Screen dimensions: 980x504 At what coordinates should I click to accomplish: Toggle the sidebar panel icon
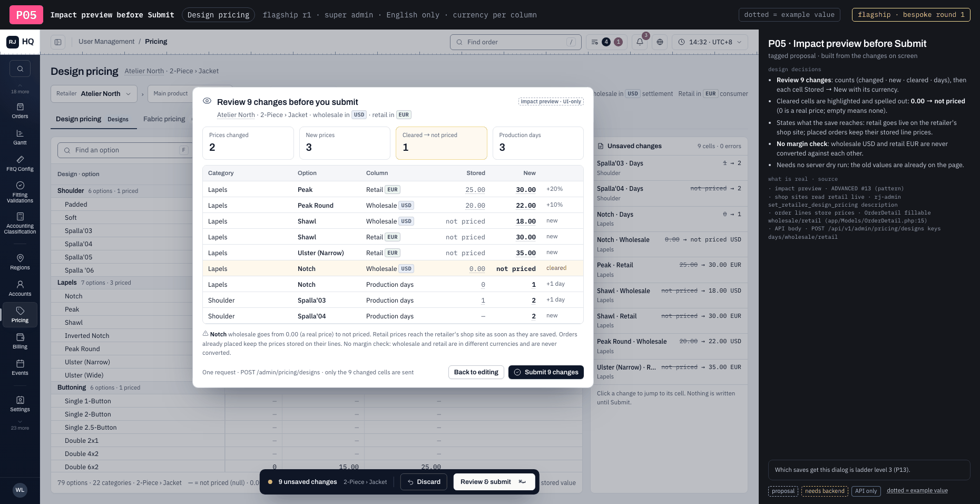click(58, 42)
